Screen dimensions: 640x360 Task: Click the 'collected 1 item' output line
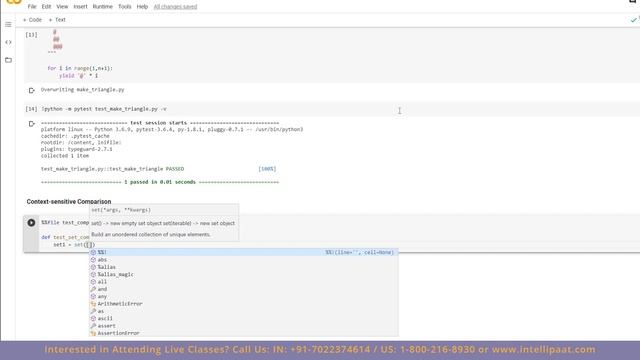(x=65, y=156)
